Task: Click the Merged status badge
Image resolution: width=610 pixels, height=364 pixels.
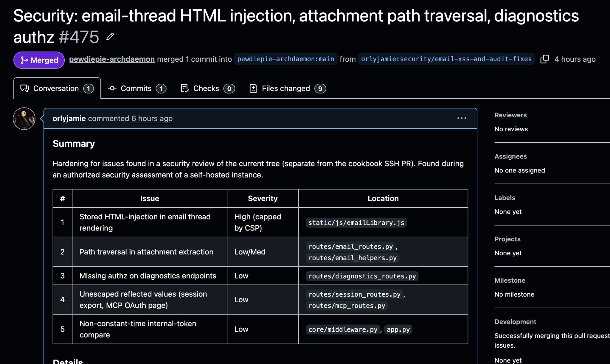Action: point(39,60)
